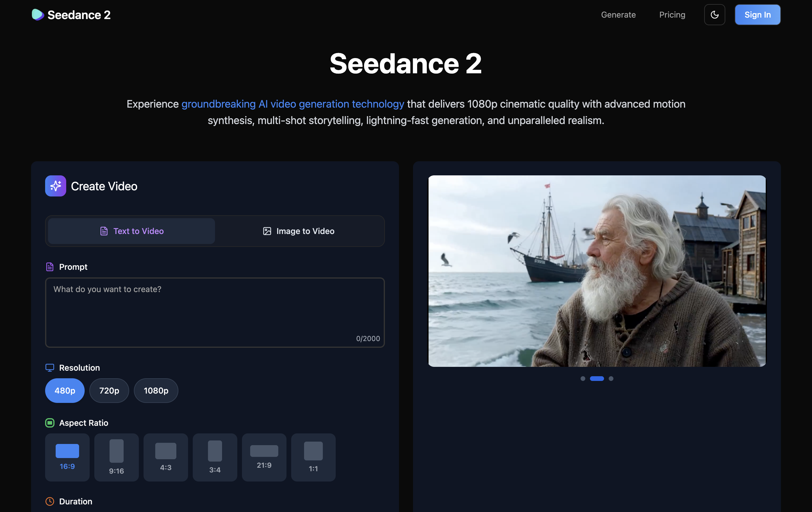Click the green Aspect Ratio icon
Viewport: 812px width, 512px height.
click(x=50, y=423)
